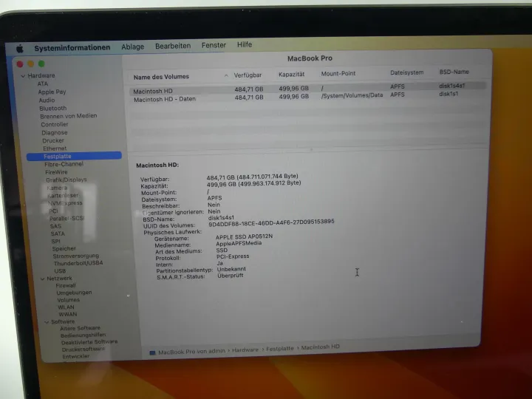Sort by Verfügbar column header
Screen dimensions: 532x399
click(248, 75)
